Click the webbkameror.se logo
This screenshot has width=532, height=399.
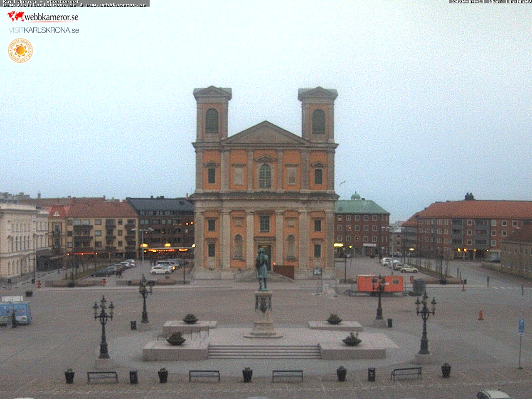click(x=43, y=17)
